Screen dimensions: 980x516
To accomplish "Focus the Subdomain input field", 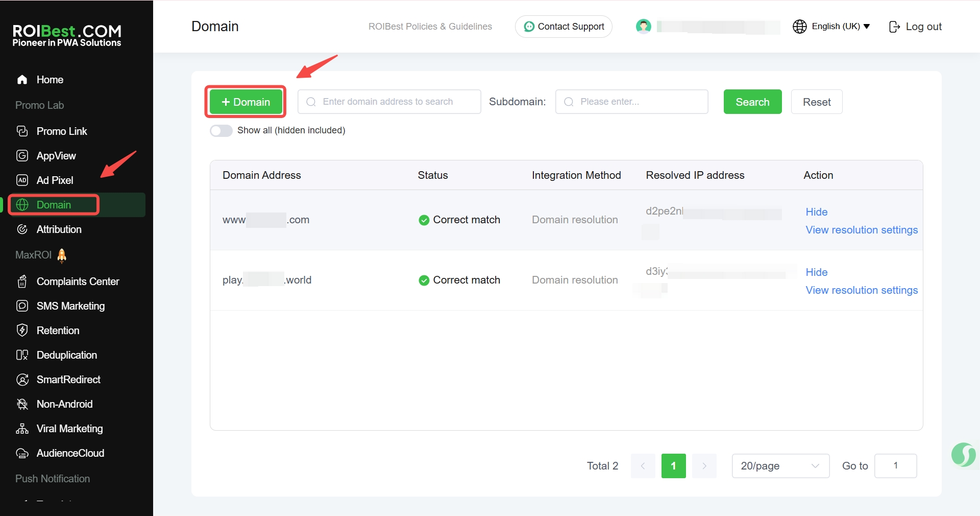I will (632, 102).
